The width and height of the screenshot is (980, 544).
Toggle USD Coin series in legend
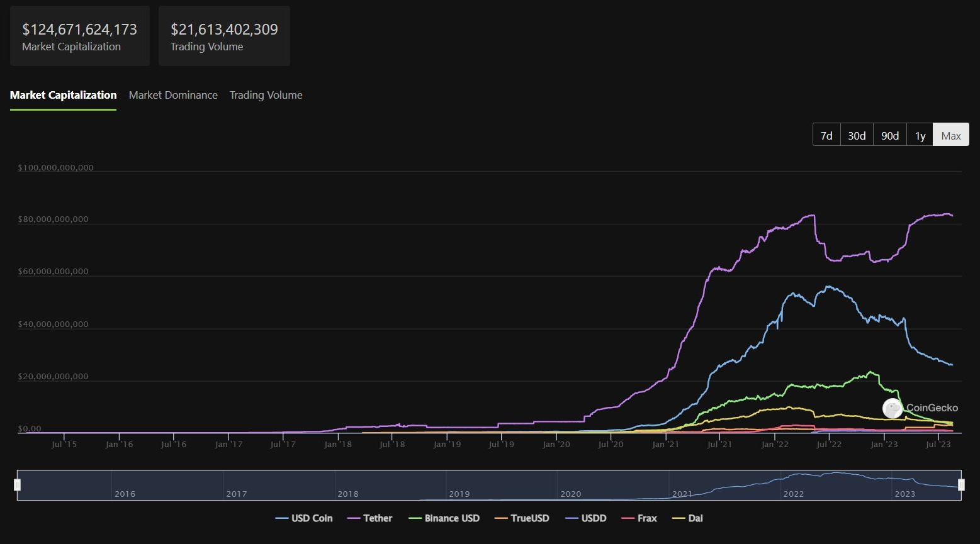coord(304,518)
